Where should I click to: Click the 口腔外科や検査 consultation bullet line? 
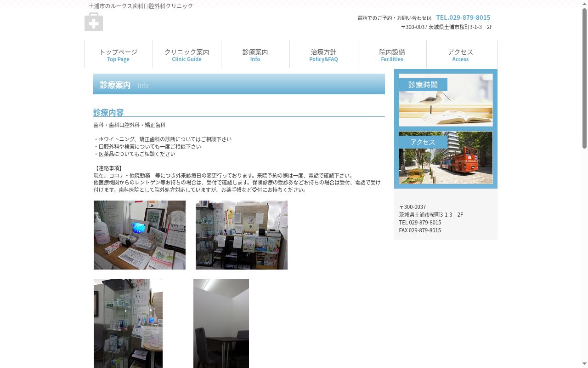[147, 147]
